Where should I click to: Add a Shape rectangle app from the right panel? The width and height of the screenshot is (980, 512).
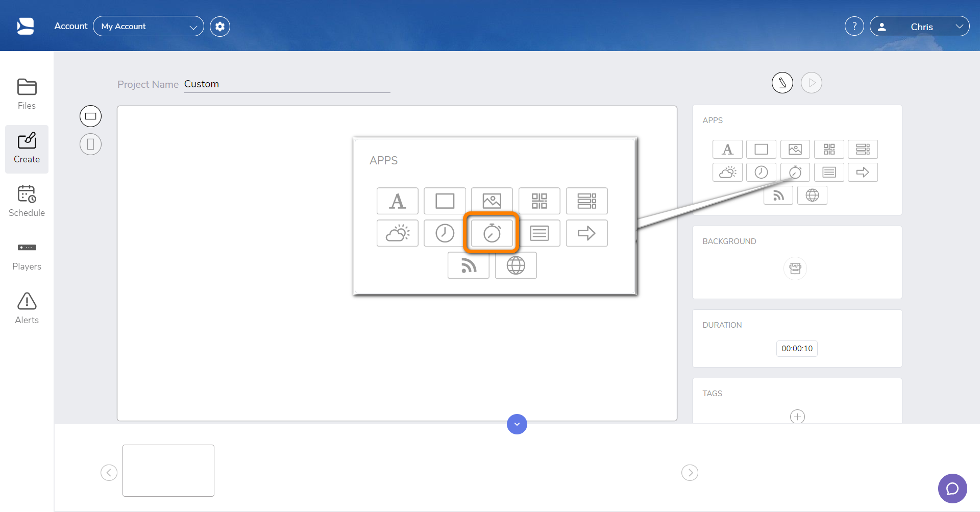pyautogui.click(x=761, y=150)
